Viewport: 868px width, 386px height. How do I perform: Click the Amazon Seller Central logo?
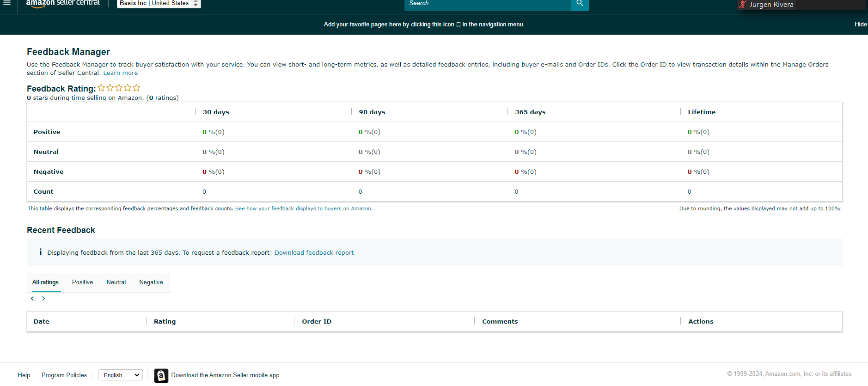(63, 3)
